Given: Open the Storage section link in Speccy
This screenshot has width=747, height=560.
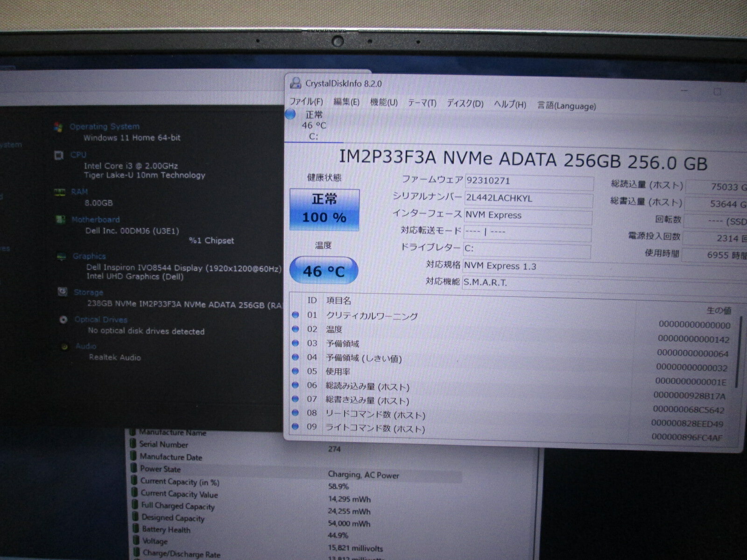Looking at the screenshot, I should pos(88,292).
